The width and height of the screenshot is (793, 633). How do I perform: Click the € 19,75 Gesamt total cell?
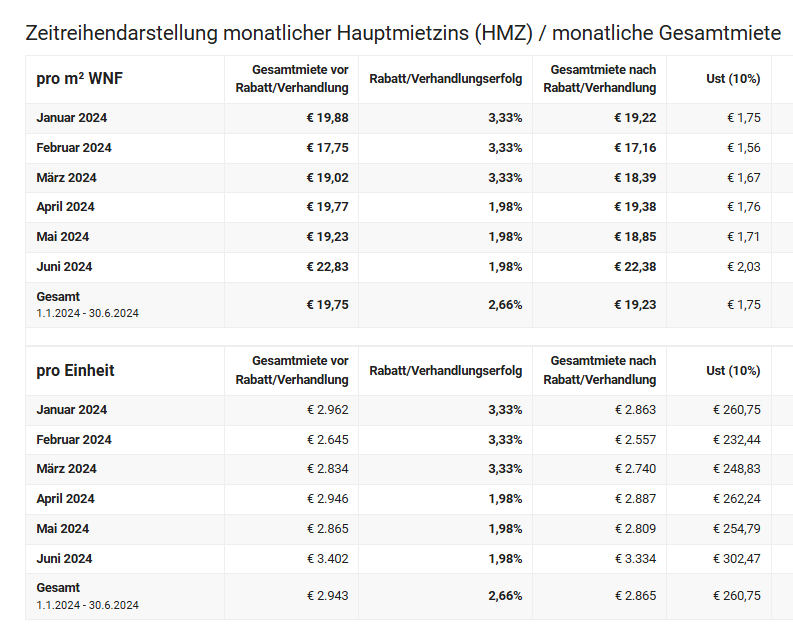click(327, 305)
